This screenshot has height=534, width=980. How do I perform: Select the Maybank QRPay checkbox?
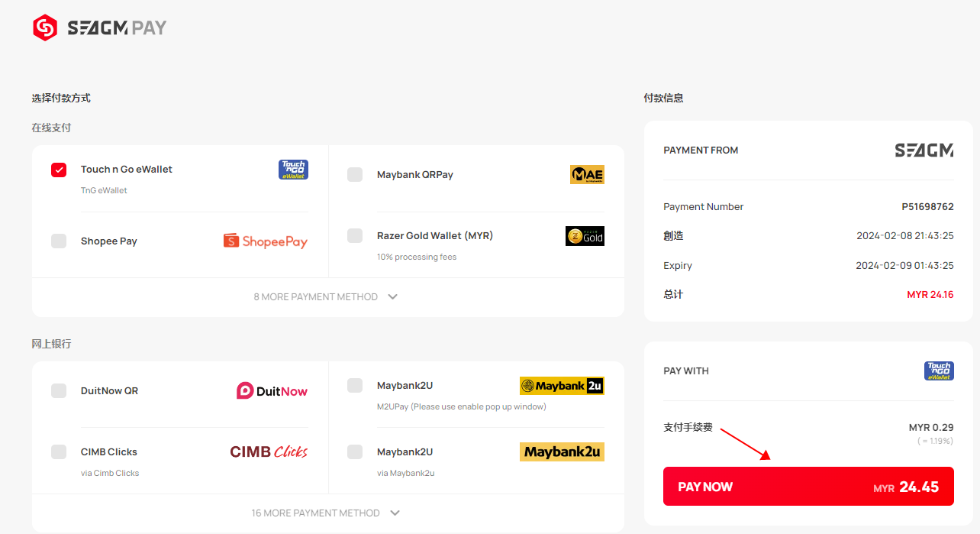(355, 175)
